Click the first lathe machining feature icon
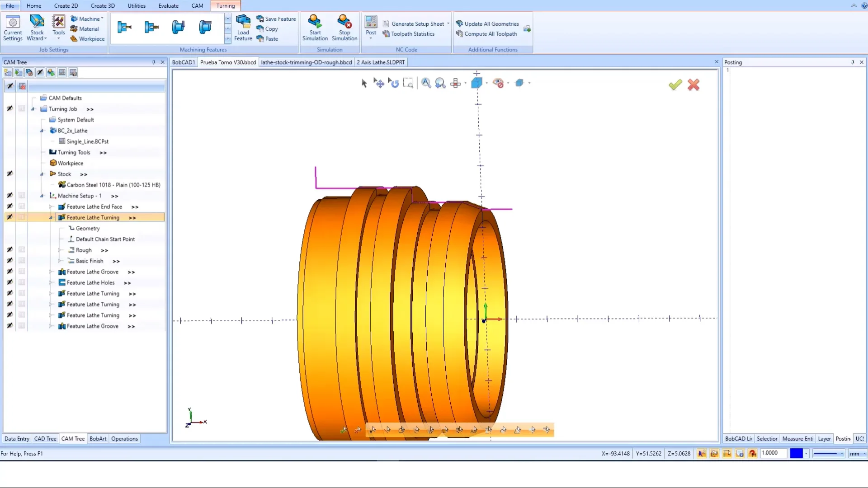Screen dimensions: 868x488 124,28
